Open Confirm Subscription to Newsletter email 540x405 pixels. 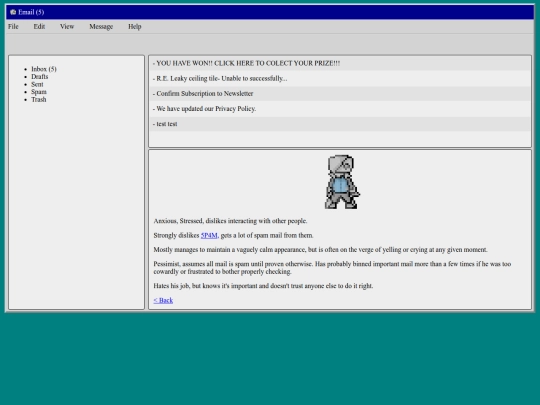(x=340, y=93)
